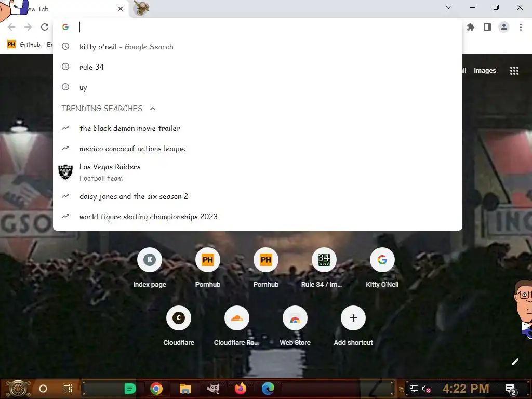Image resolution: width=532 pixels, height=399 pixels.
Task: Select the New Tab tab
Action: click(64, 9)
